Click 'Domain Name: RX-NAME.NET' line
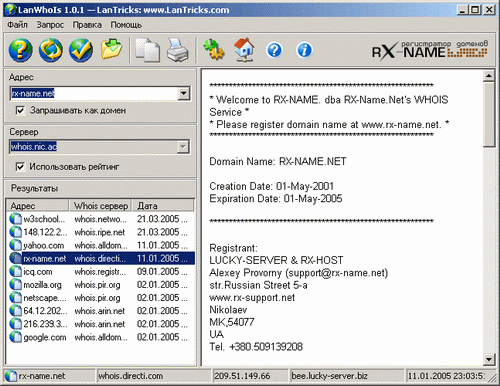Image resolution: width=500 pixels, height=386 pixels. click(x=278, y=162)
